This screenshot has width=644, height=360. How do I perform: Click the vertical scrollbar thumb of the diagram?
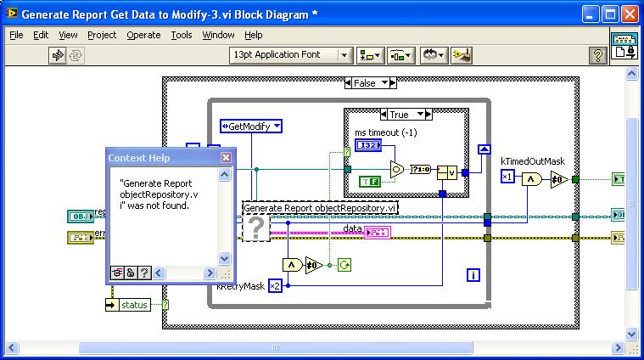point(631,204)
